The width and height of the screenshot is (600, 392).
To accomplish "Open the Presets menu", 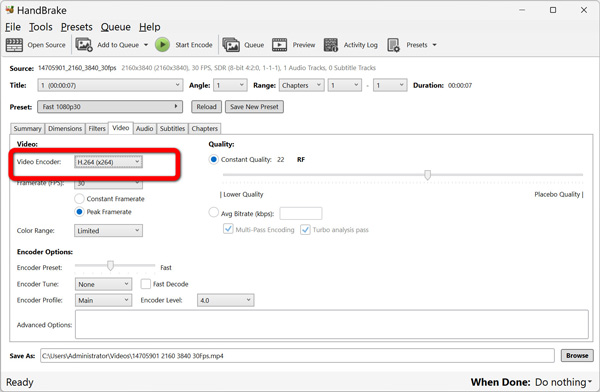I will tap(77, 27).
